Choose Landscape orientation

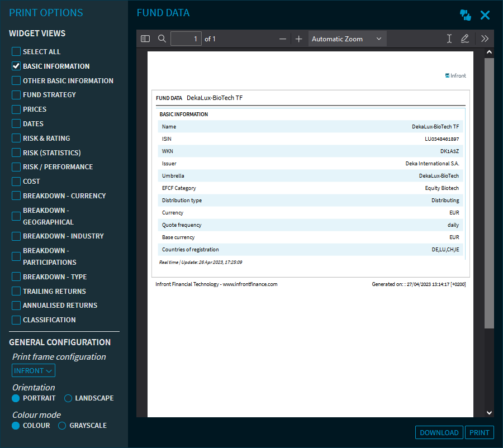[x=69, y=398]
